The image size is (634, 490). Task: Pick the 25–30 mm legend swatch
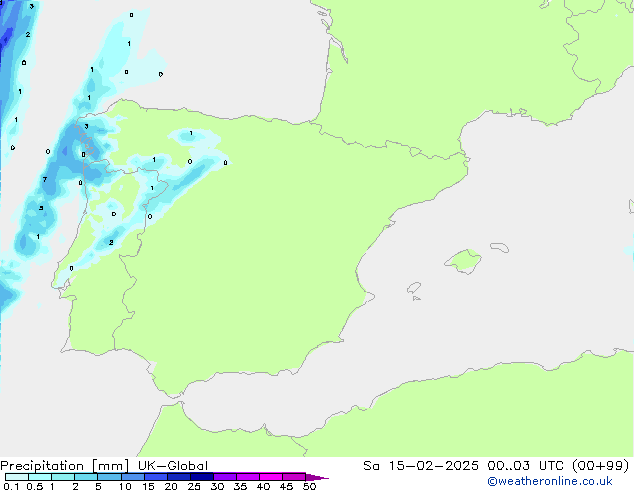tap(201, 477)
